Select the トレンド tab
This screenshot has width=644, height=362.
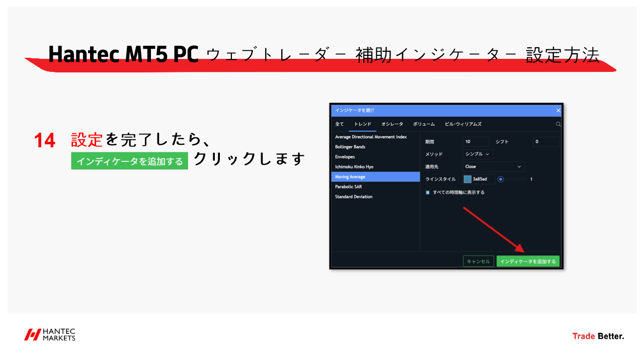coord(362,124)
